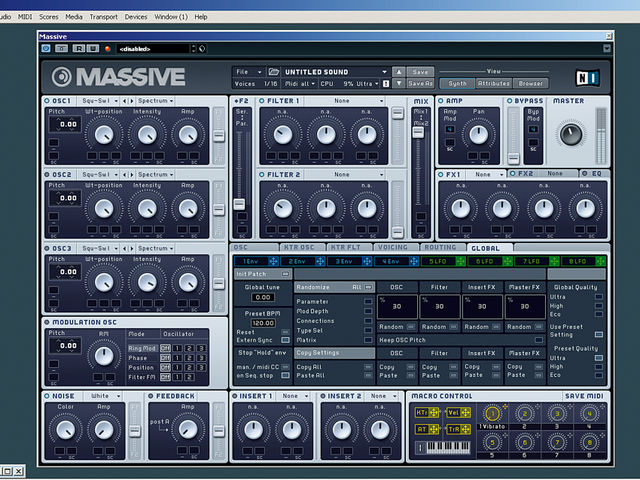The image size is (640, 480).
Task: Click the Save As button
Action: pyautogui.click(x=420, y=83)
